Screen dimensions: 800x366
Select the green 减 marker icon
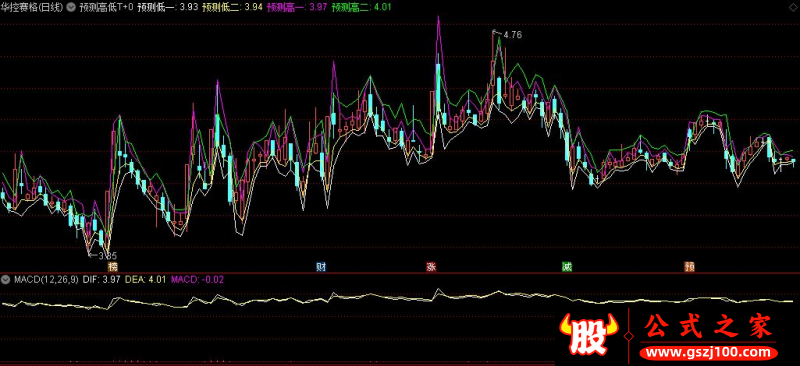pyautogui.click(x=567, y=267)
